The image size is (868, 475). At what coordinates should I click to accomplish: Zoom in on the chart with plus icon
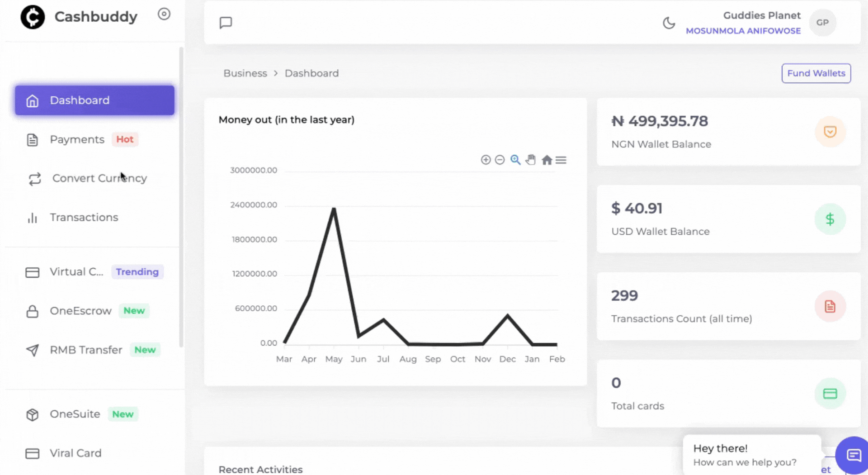[486, 160]
